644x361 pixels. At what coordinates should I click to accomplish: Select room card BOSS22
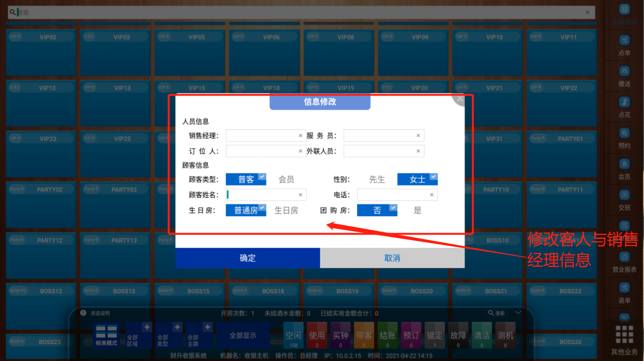[x=561, y=306]
